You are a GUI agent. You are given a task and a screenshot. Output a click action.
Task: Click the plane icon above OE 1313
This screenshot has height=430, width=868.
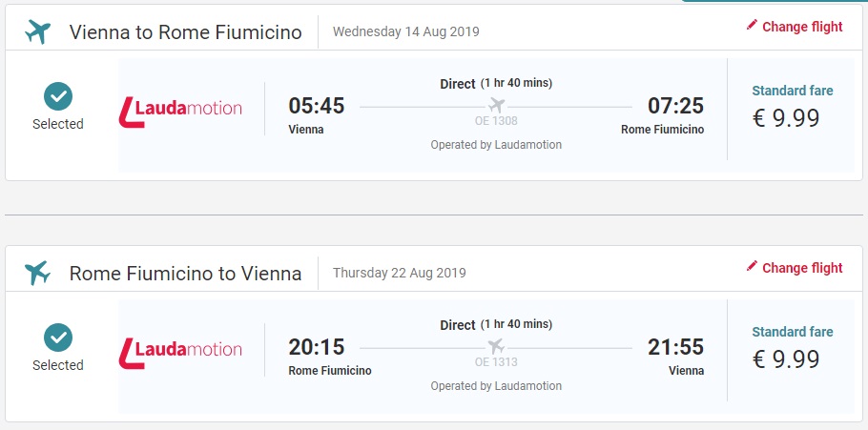[x=496, y=345]
